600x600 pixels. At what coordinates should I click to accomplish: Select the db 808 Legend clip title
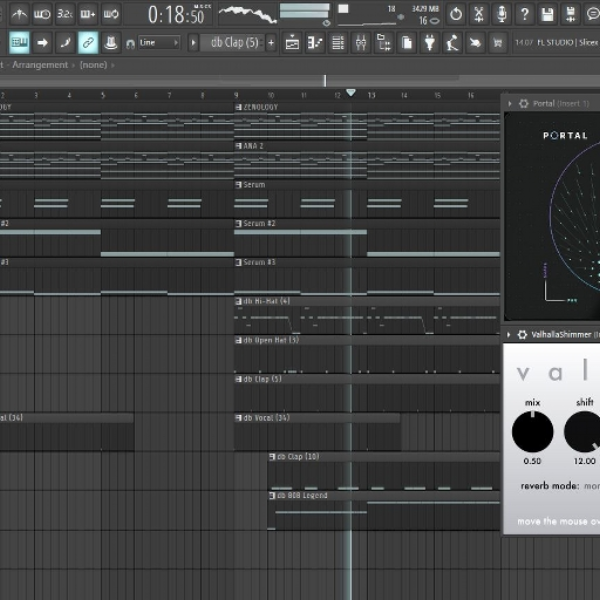[x=302, y=496]
